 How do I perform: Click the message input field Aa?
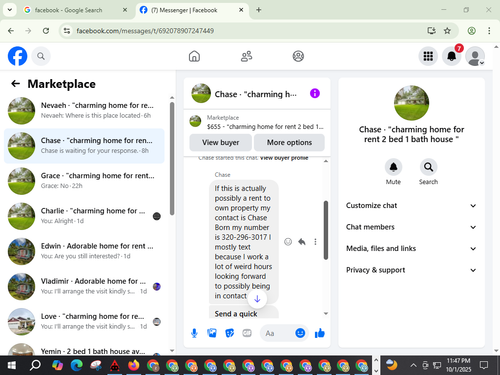(277, 333)
